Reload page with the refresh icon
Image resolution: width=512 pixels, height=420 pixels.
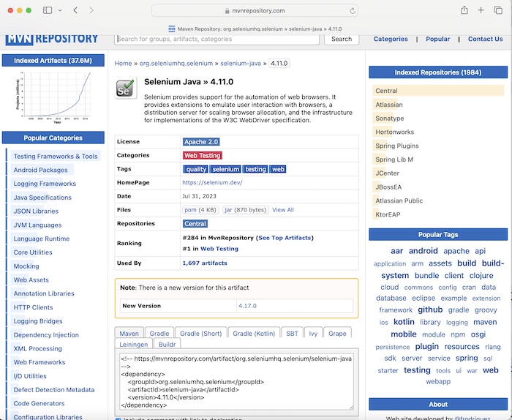353,11
